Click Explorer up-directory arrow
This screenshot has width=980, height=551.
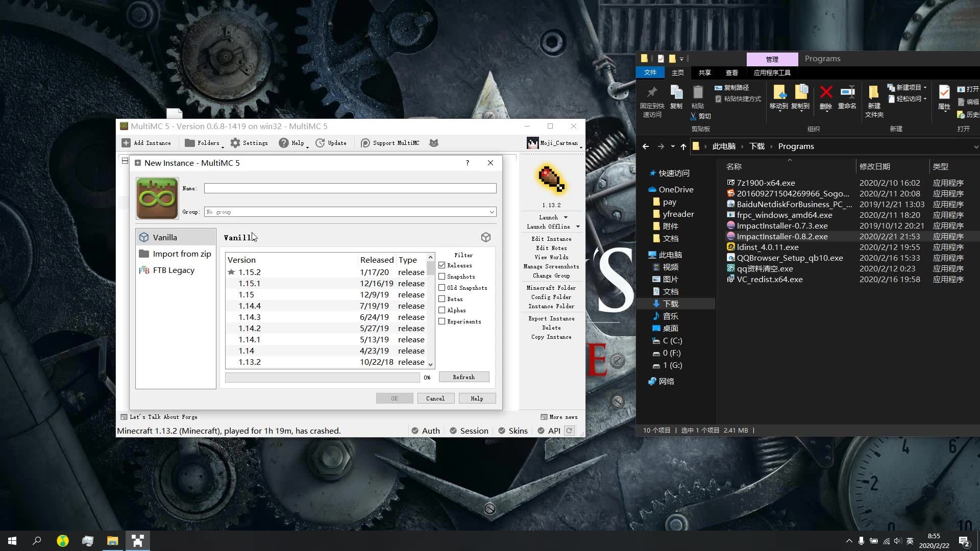(683, 146)
